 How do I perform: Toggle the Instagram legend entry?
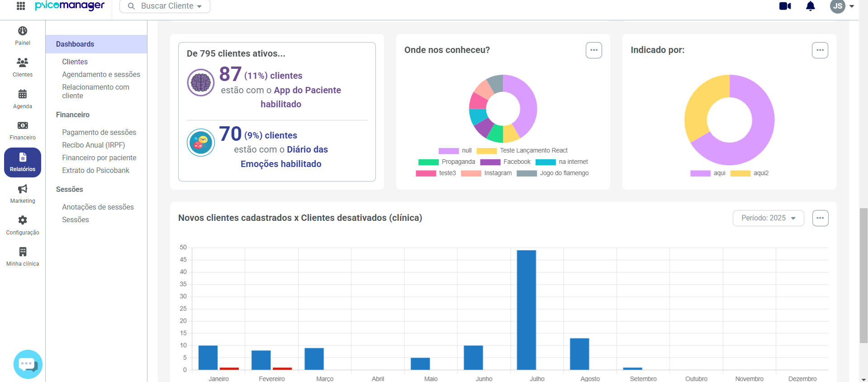pos(486,173)
